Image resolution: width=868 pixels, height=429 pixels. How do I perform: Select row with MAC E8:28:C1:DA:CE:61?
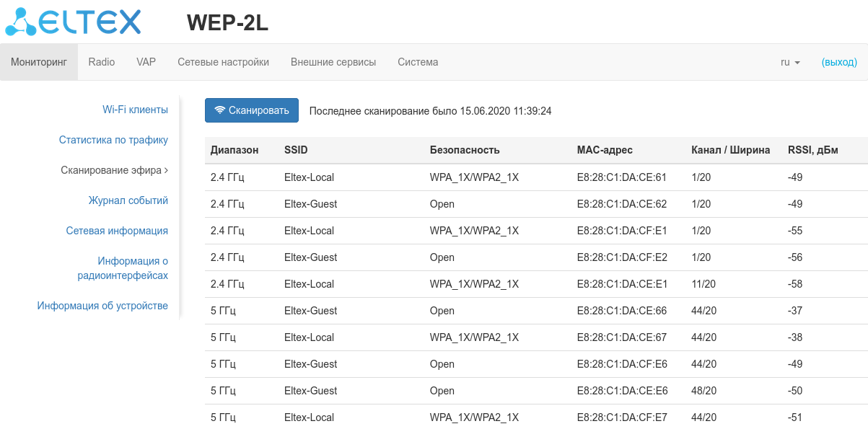621,177
